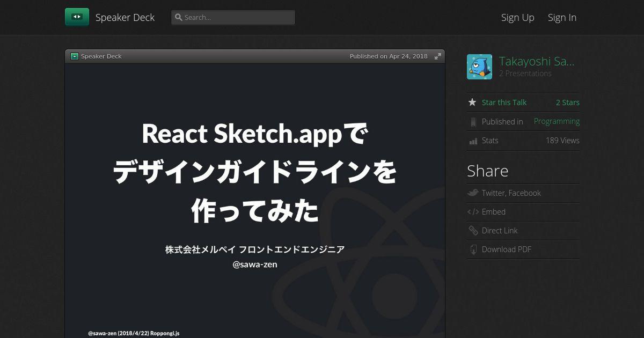Open the Speaker Deck home text link
This screenshot has height=338, width=644.
pos(125,17)
